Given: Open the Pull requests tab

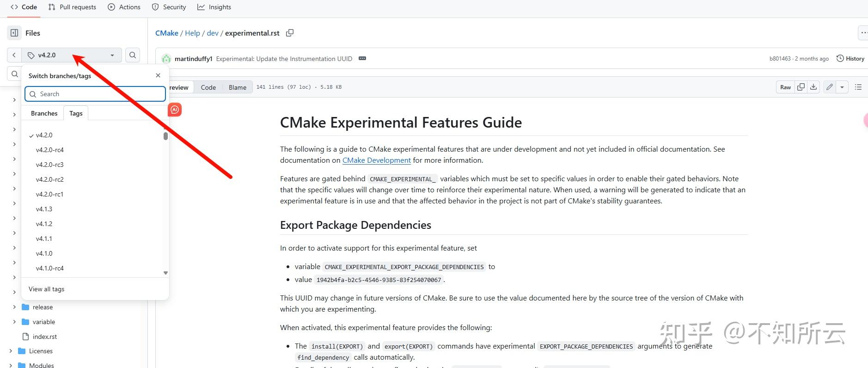Looking at the screenshot, I should tap(72, 7).
